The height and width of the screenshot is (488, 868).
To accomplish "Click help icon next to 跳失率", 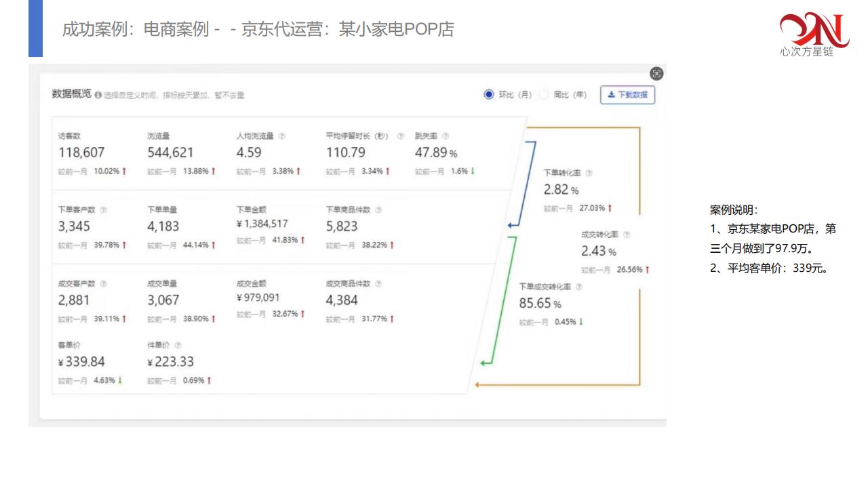I will pyautogui.click(x=446, y=136).
